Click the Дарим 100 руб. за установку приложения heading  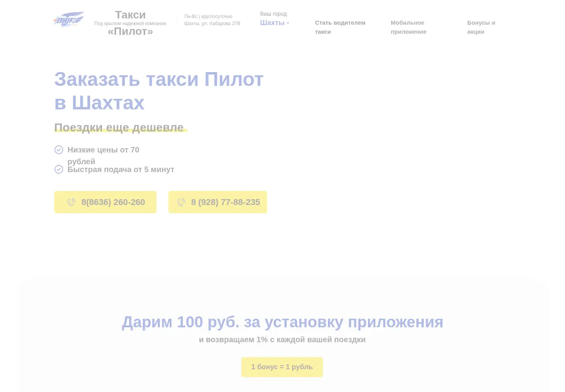point(282,322)
